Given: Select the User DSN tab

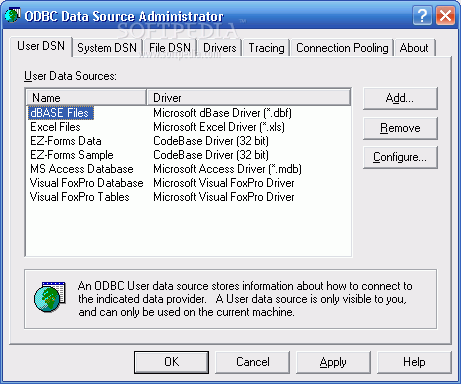Looking at the screenshot, I should (x=41, y=46).
